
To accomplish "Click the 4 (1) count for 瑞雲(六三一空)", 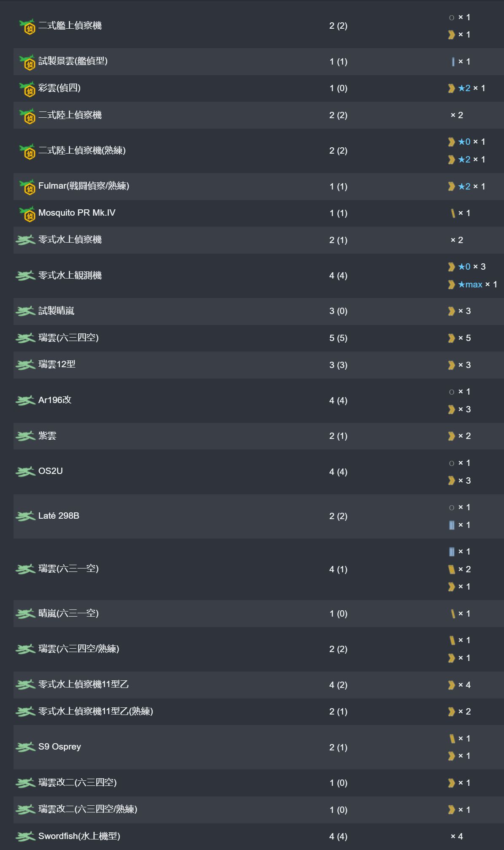I will 338,569.
